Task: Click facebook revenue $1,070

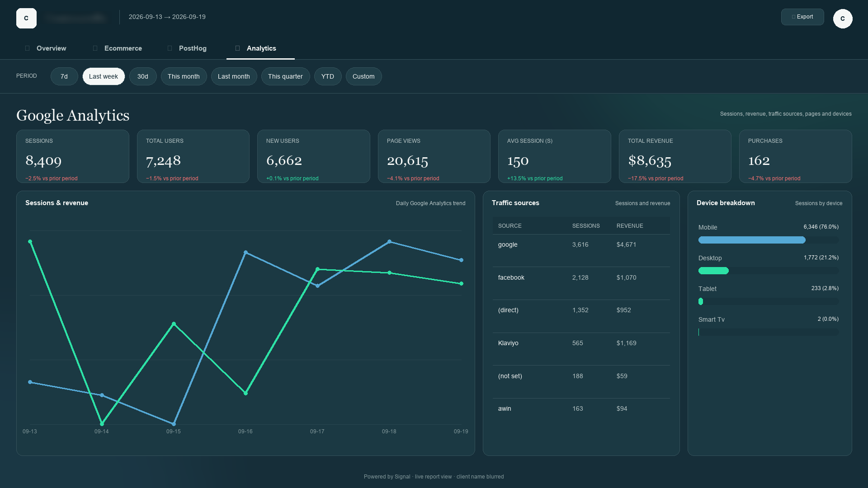Action: point(626,277)
